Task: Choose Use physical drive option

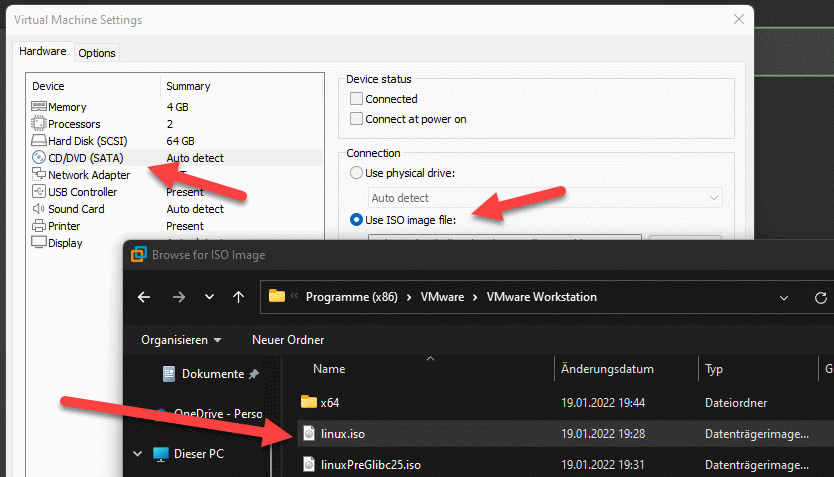Action: pyautogui.click(x=356, y=173)
